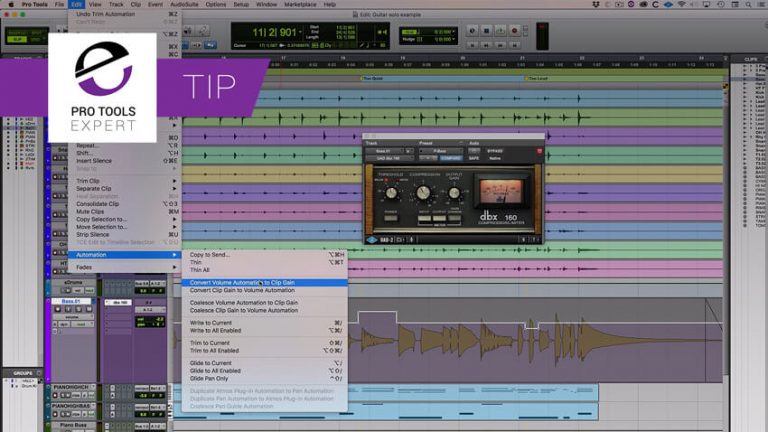Choose Strip Silence in Edit menu

click(125, 235)
